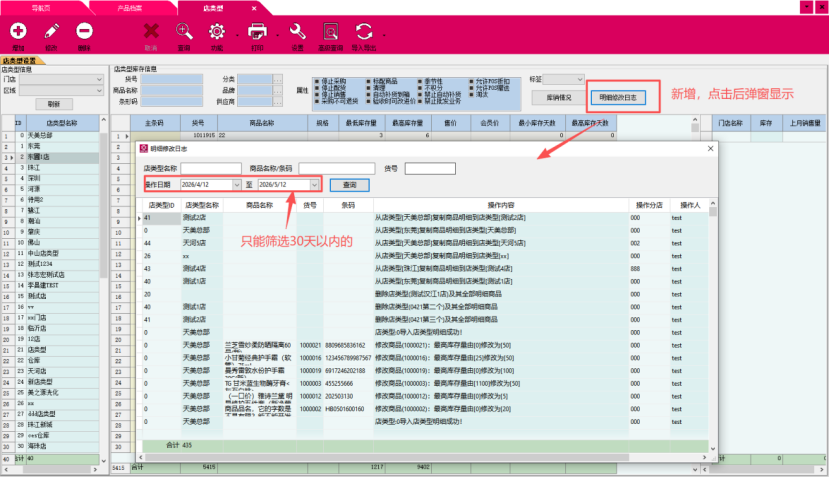
Task: Open the 区域 dropdown
Action: pos(99,91)
